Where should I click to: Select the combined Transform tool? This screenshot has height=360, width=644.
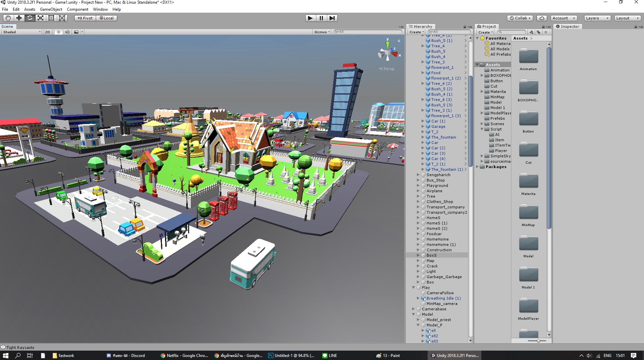(62, 18)
